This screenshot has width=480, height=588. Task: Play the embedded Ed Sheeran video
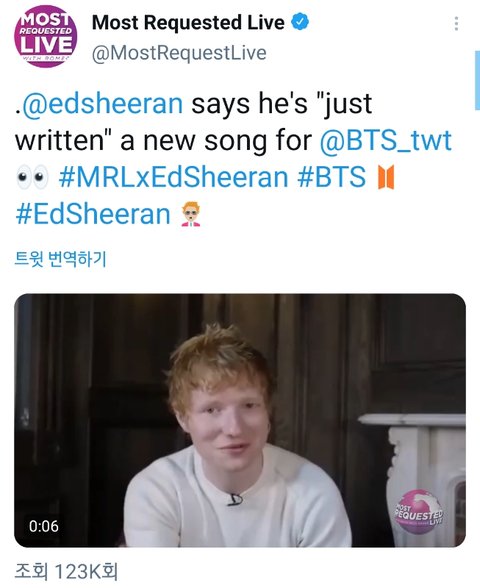(x=240, y=420)
